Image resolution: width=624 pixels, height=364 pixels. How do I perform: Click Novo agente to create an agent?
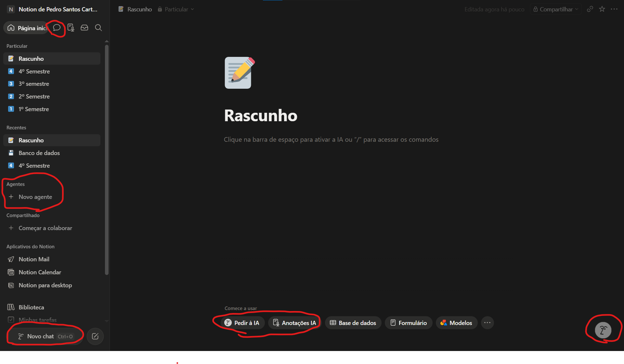(52, 197)
